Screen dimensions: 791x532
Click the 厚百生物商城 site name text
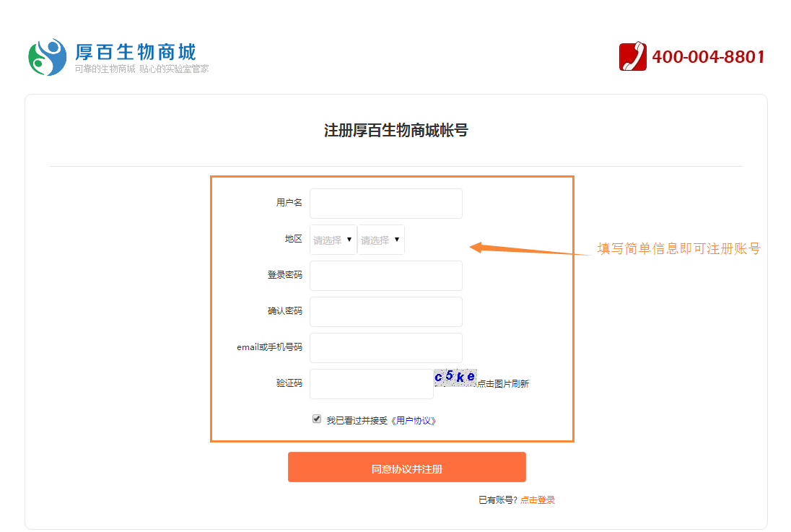(x=136, y=52)
